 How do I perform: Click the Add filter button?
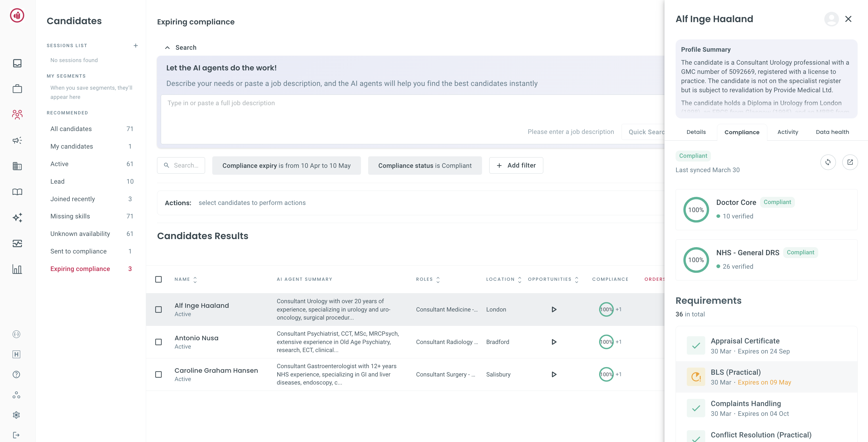pos(516,165)
